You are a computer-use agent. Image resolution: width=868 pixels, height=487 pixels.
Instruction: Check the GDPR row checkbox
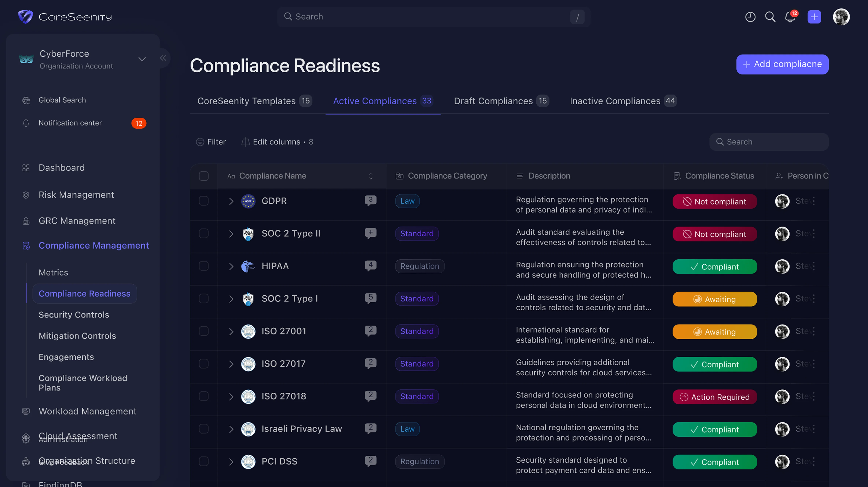point(203,201)
